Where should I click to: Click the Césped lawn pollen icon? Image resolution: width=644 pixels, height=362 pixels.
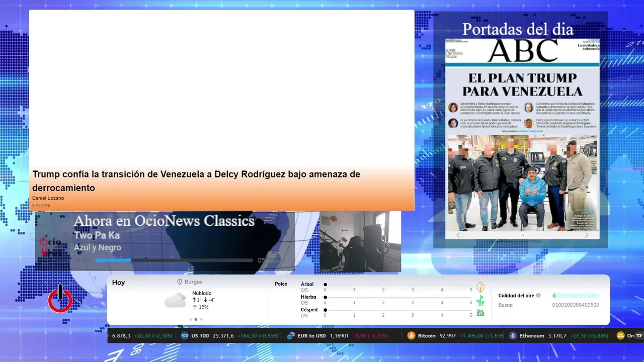pos(480,313)
